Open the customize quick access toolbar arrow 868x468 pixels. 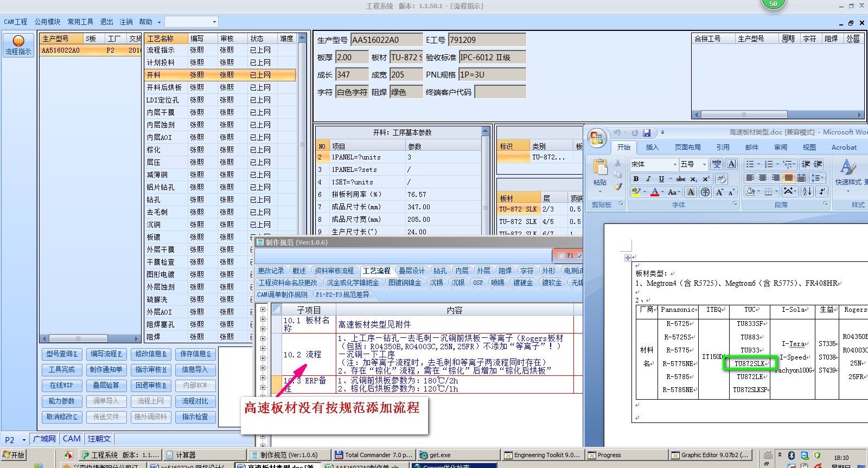coord(662,133)
